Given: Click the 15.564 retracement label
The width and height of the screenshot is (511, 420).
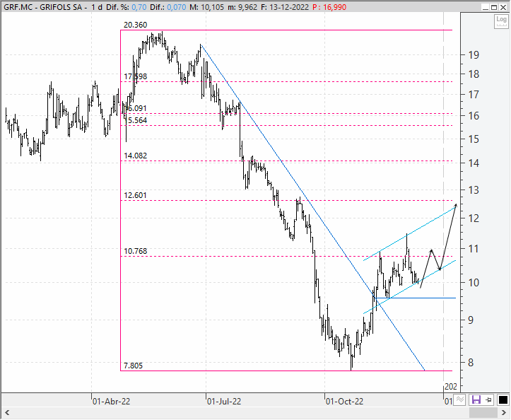Looking at the screenshot, I should pos(137,120).
